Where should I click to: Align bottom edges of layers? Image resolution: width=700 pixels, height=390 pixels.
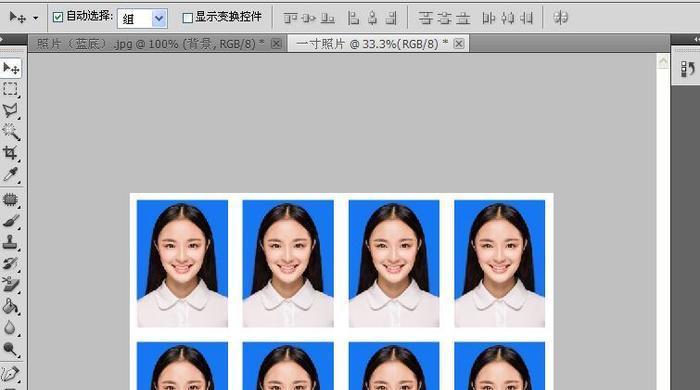pyautogui.click(x=328, y=18)
